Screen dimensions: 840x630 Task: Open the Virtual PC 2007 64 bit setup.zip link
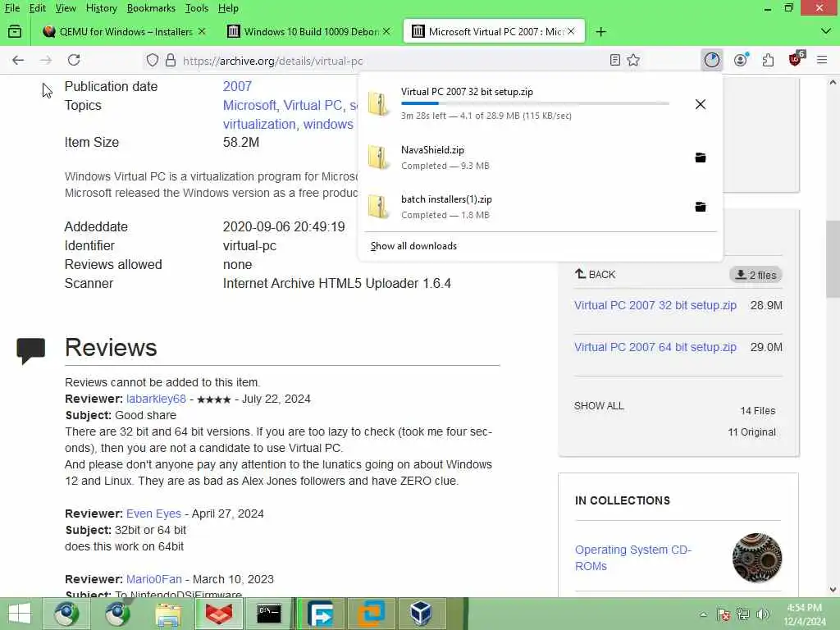655,347
